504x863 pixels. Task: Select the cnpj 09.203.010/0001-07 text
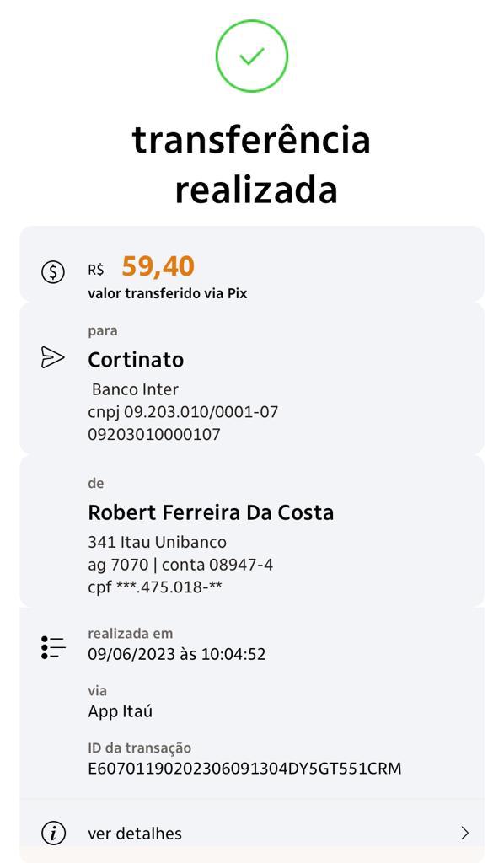point(183,412)
